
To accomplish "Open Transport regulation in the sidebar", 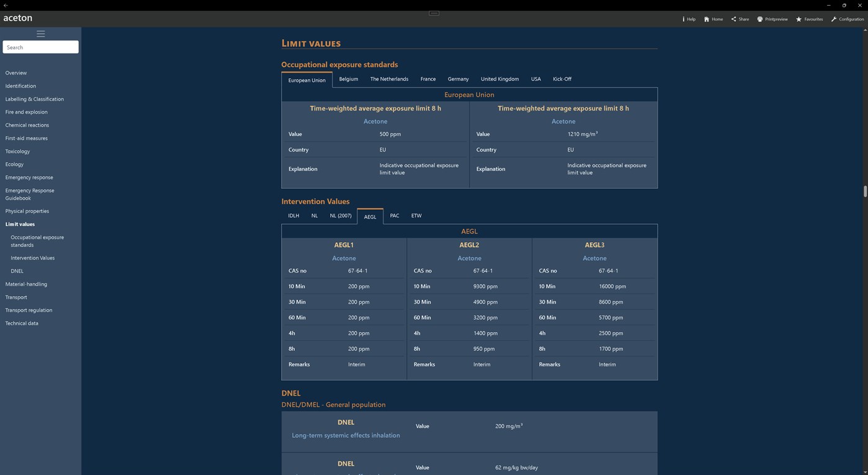I will tap(29, 310).
